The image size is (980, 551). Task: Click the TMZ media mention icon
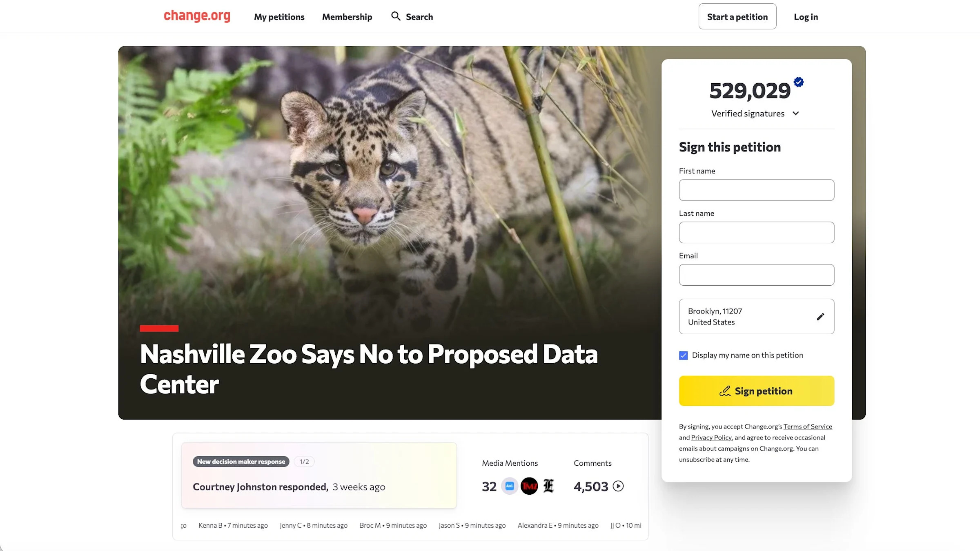[x=529, y=486]
